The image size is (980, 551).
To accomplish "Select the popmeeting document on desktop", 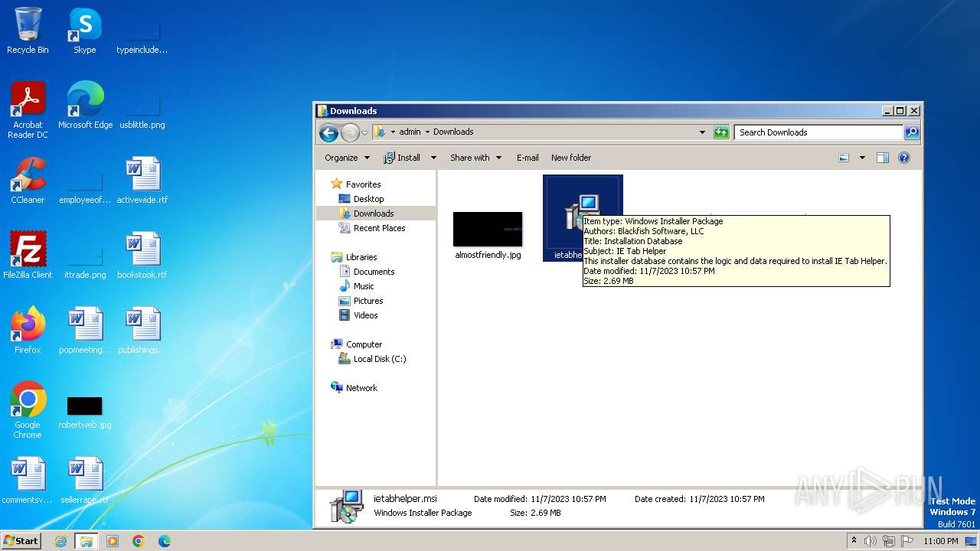I will pyautogui.click(x=85, y=330).
